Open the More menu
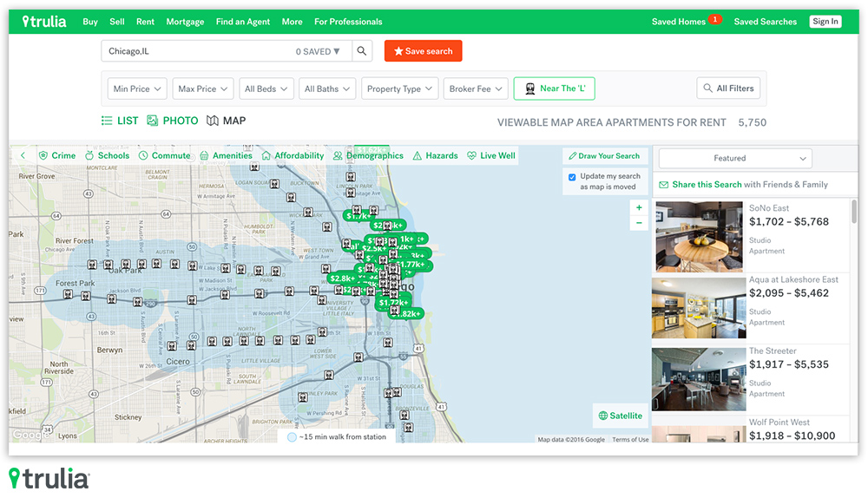This screenshot has height=498, width=868. click(292, 22)
